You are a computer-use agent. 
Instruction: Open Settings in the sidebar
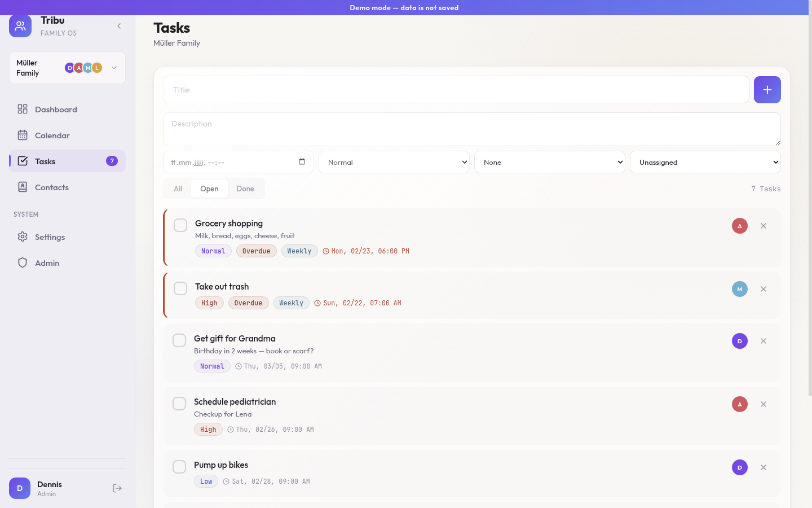pyautogui.click(x=67, y=237)
